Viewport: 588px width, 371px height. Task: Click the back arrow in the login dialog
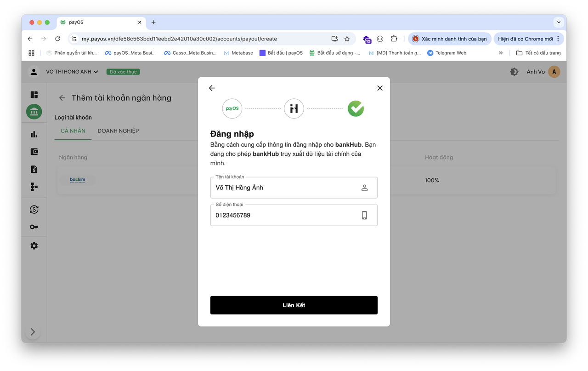(x=212, y=88)
